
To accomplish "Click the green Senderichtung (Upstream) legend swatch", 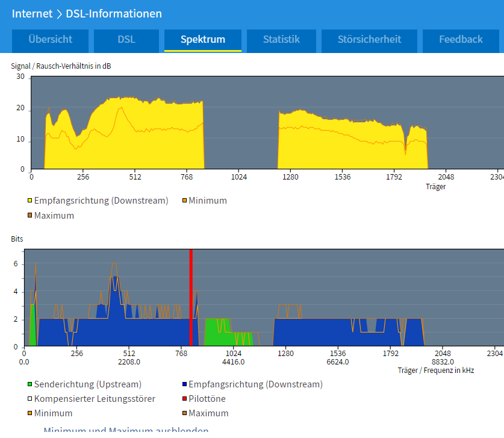I will coord(30,384).
